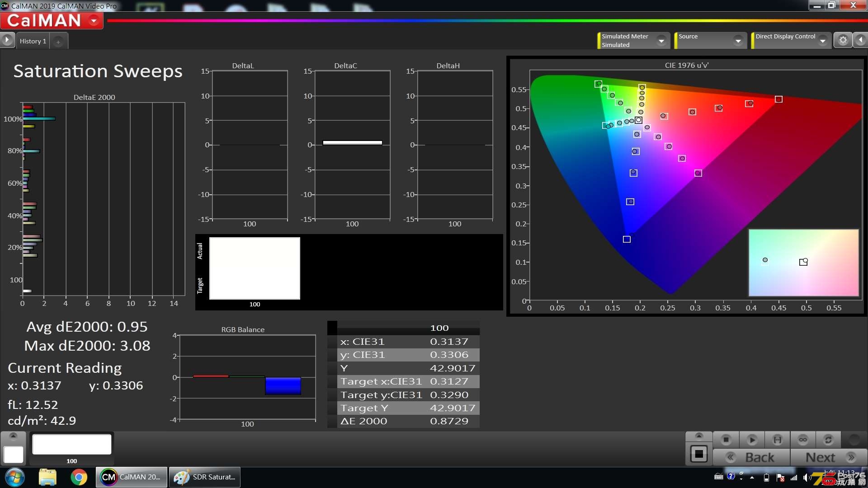
Task: Click the blue bar in RGB Balance
Action: point(283,386)
